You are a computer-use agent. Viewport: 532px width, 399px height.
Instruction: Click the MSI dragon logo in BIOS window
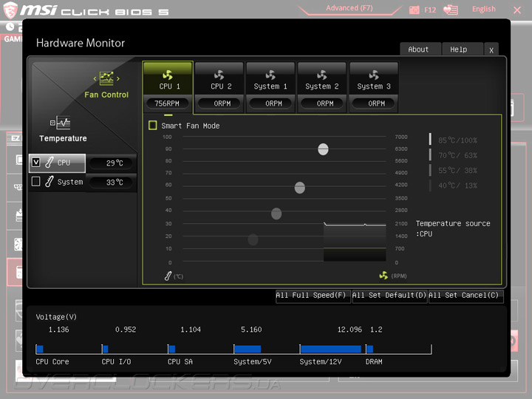tap(10, 10)
